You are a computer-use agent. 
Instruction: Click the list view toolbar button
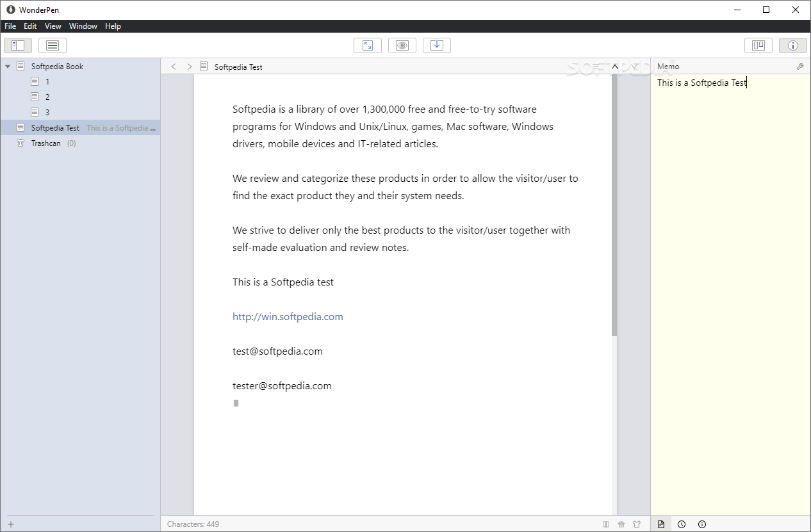point(53,45)
